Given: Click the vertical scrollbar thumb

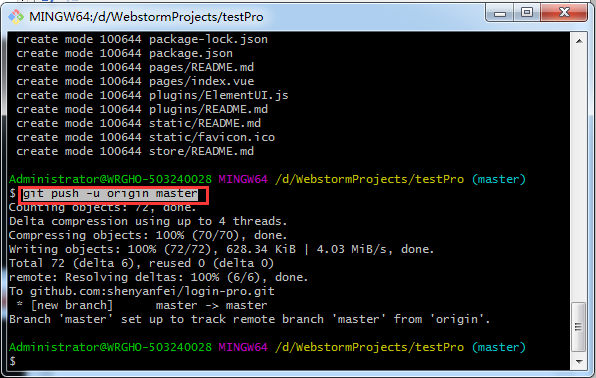Looking at the screenshot, I should [579, 327].
